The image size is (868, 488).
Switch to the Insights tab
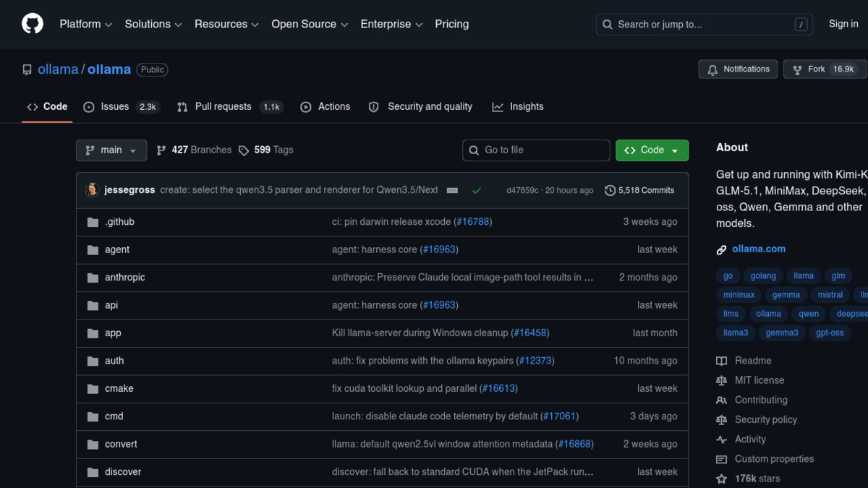(518, 106)
